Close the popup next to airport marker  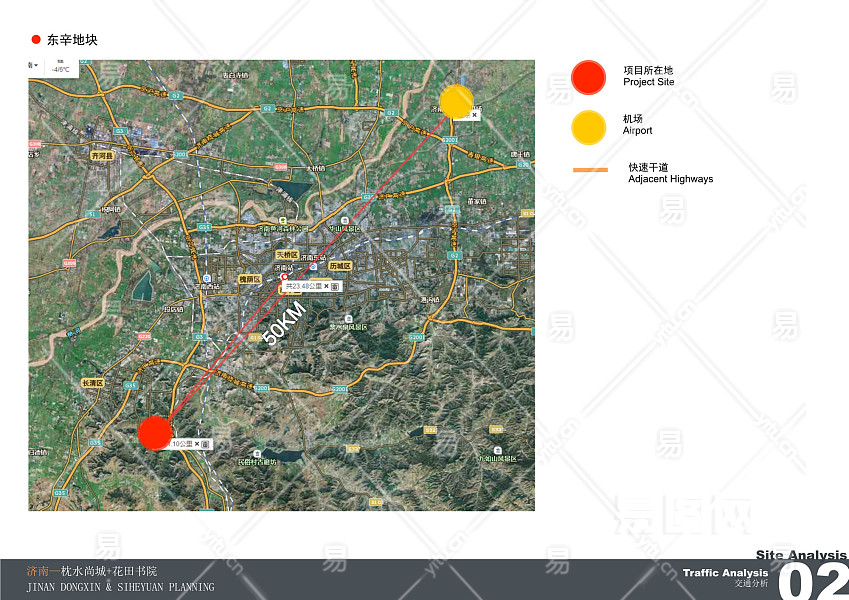click(x=475, y=115)
